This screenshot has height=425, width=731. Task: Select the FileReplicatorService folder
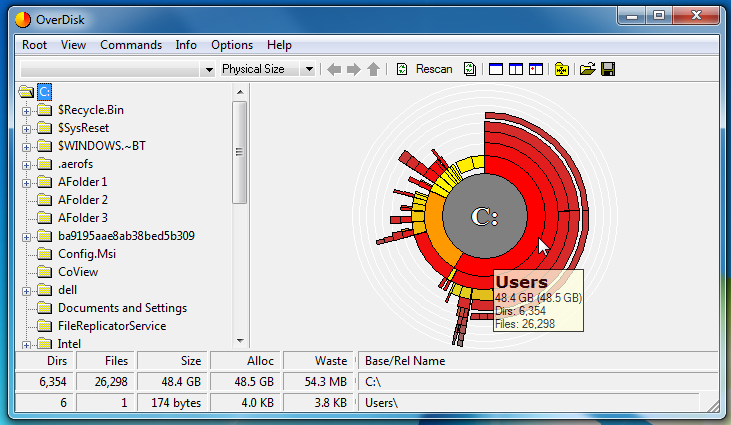(x=112, y=326)
